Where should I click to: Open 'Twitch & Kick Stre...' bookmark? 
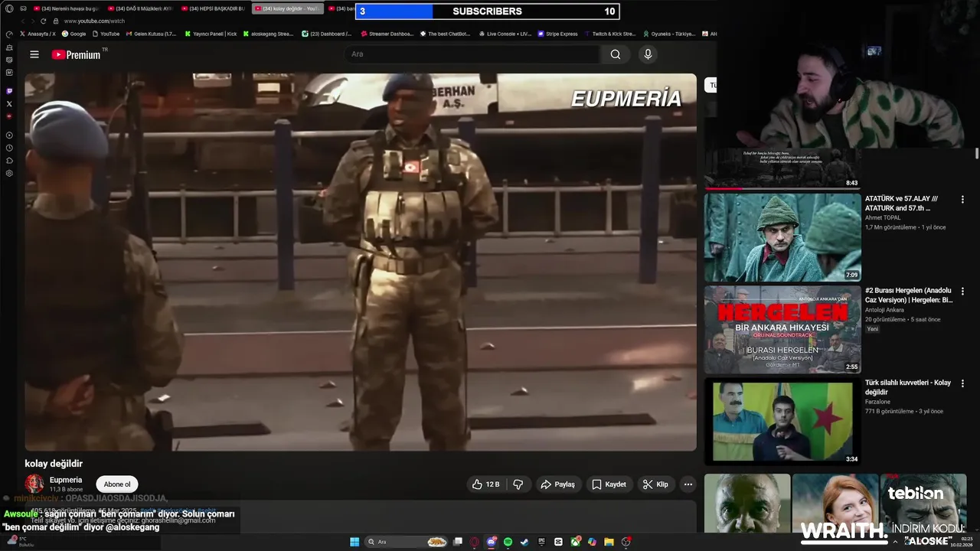pyautogui.click(x=610, y=34)
